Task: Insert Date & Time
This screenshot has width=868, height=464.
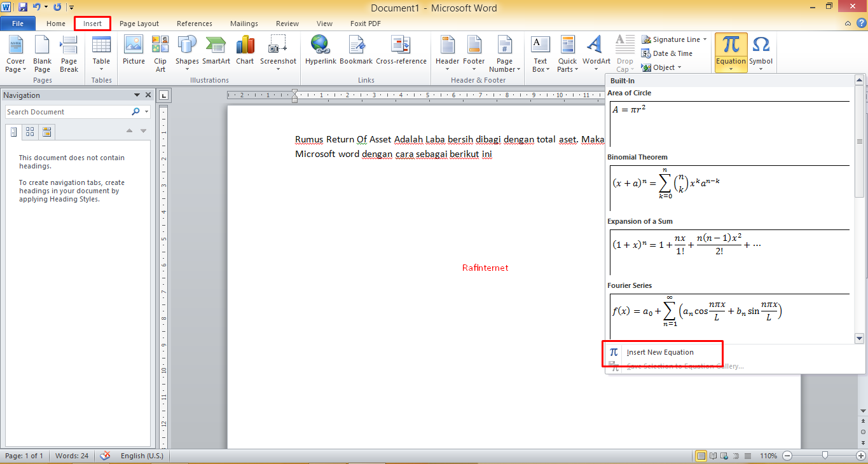Action: (667, 53)
